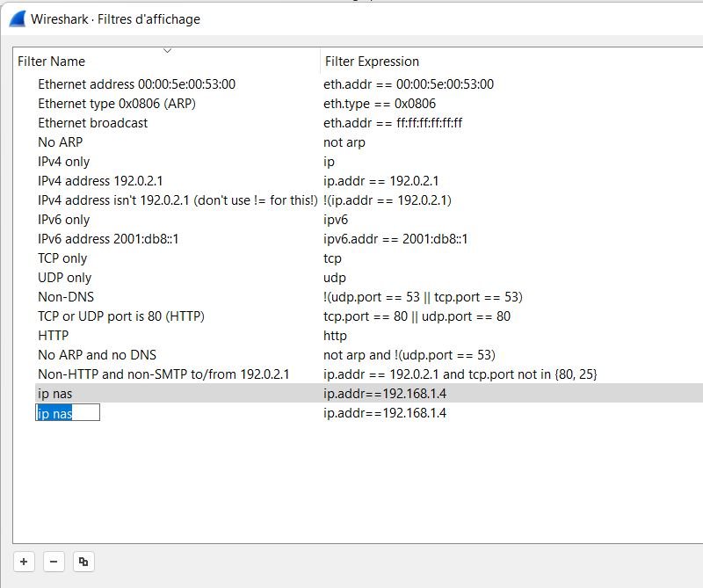Click expression eth.type == 0x0806
Image resolution: width=703 pixels, height=588 pixels.
(x=380, y=104)
